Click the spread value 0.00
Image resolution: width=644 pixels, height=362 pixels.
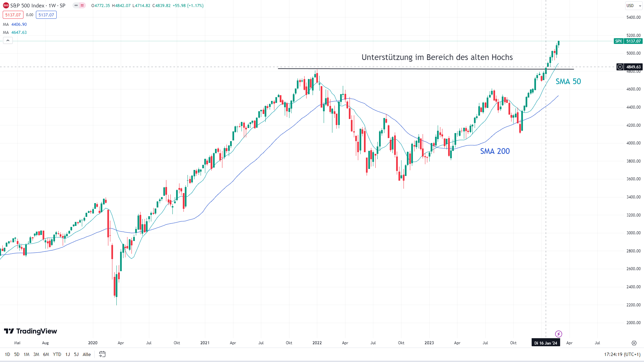click(x=30, y=15)
